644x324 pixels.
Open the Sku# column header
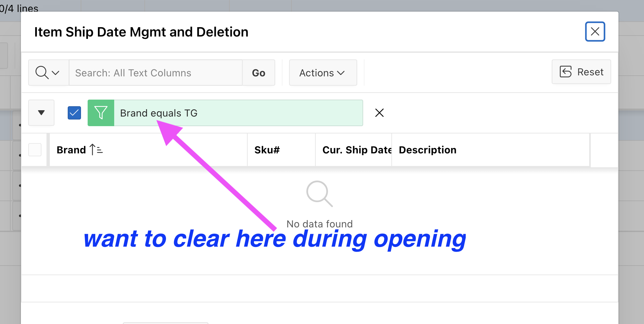coord(281,150)
